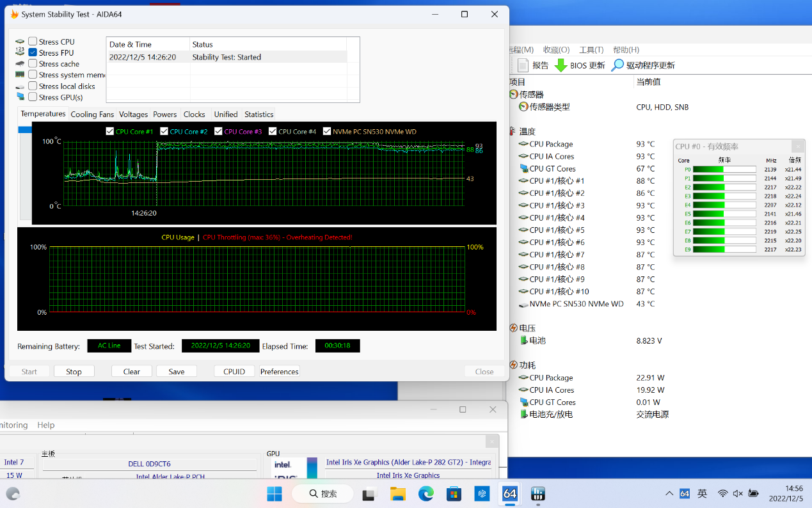
Task: Open the 帮助(H) menu
Action: click(x=626, y=50)
